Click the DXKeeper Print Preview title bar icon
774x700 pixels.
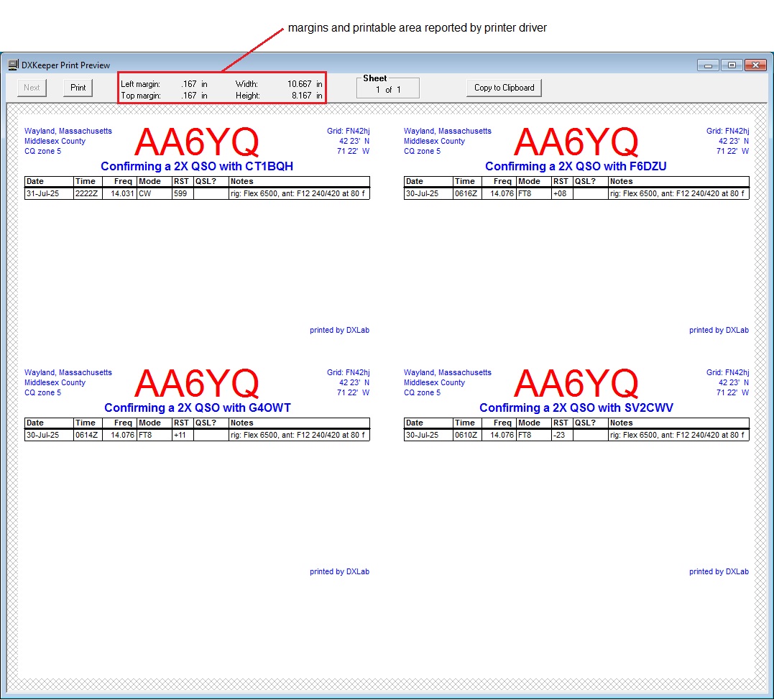[x=14, y=65]
